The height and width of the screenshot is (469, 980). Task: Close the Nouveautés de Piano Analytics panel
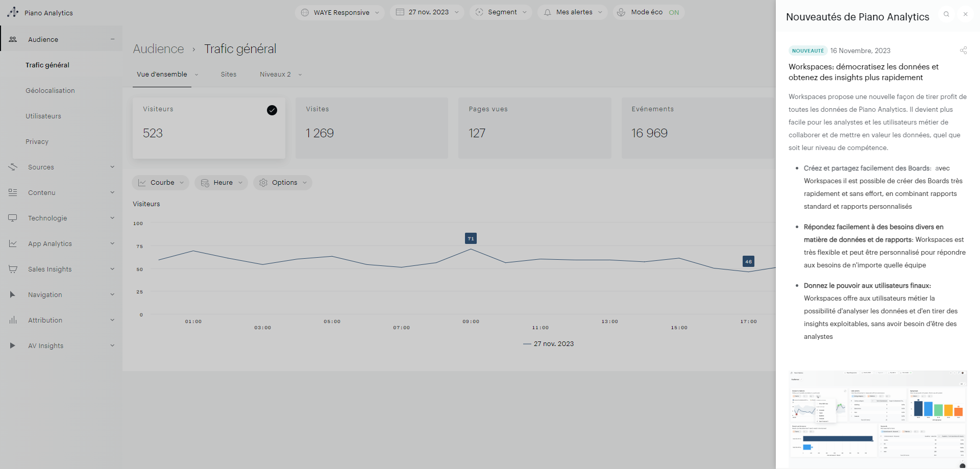coord(965,14)
